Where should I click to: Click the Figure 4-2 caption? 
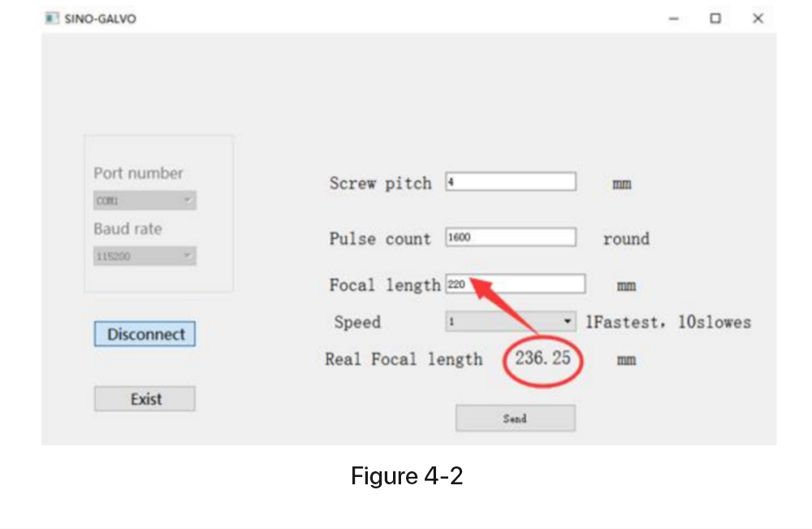click(407, 475)
